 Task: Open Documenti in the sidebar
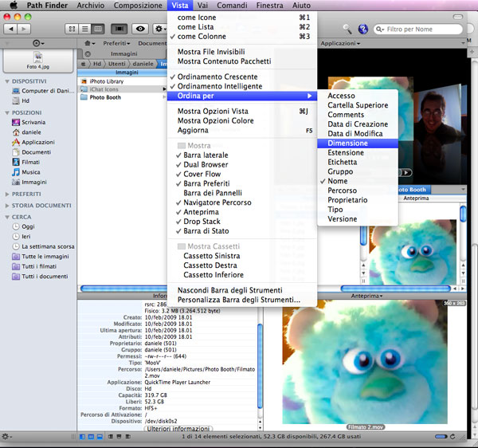pos(31,152)
